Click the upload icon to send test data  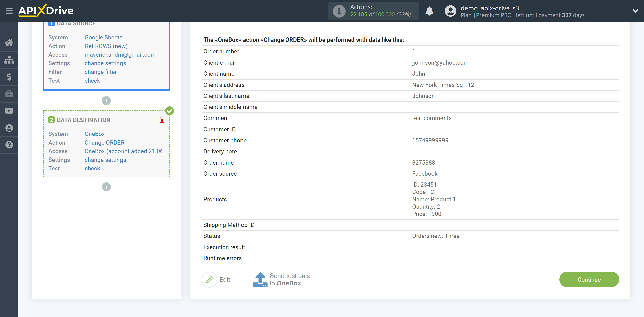click(260, 280)
